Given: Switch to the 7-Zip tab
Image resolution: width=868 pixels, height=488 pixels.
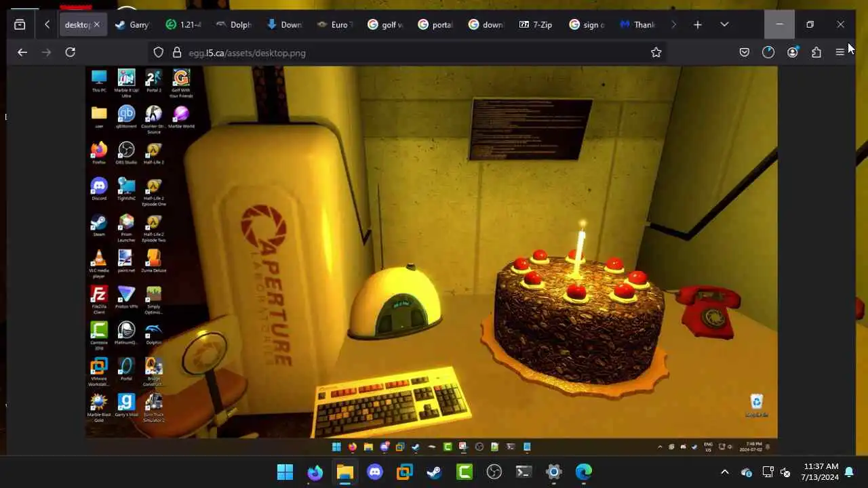Looking at the screenshot, I should coord(536,24).
